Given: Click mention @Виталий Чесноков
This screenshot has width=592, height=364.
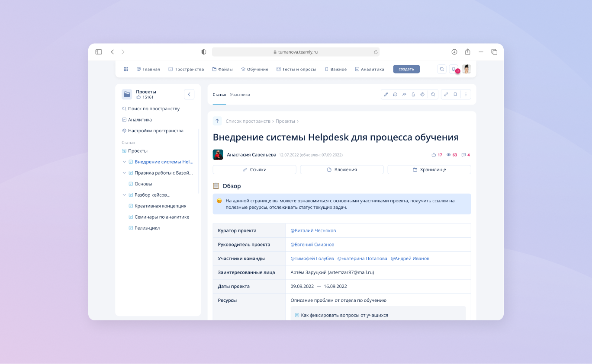Looking at the screenshot, I should (x=313, y=231).
